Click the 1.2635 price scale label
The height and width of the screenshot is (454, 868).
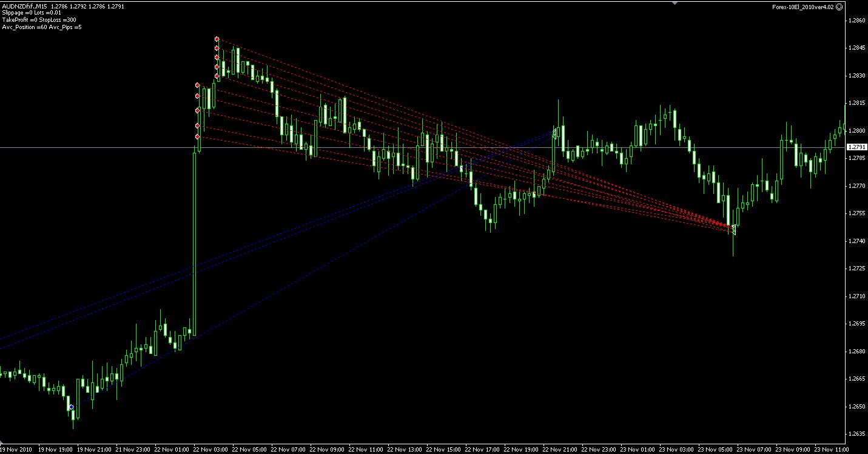click(x=857, y=434)
